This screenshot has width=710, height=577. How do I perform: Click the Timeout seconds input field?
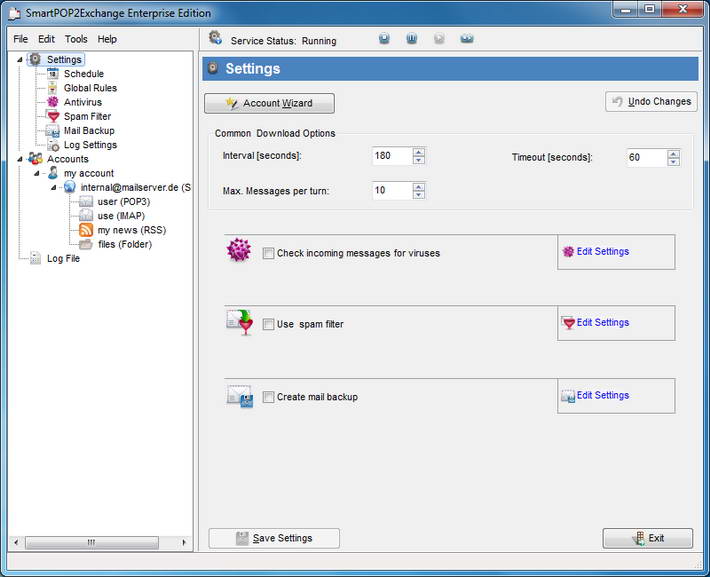pyautogui.click(x=647, y=158)
